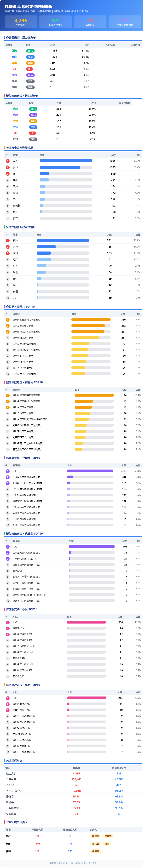The height and width of the screenshot is (868, 143).
Task: Click the 余南南 owner tag for 南昌
Action: [96, 851]
